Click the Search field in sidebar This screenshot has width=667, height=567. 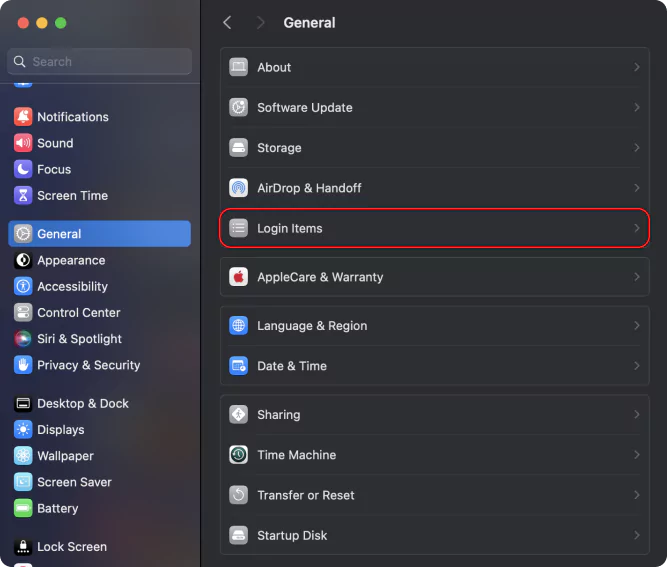coord(100,61)
